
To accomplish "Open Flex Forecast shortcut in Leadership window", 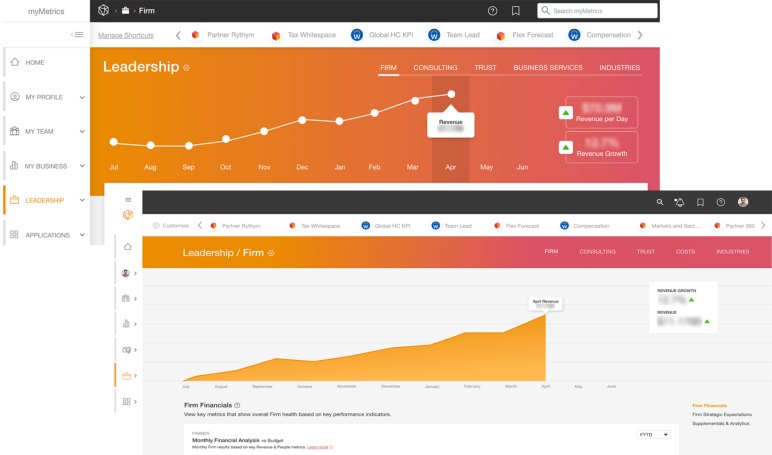I will [525, 35].
